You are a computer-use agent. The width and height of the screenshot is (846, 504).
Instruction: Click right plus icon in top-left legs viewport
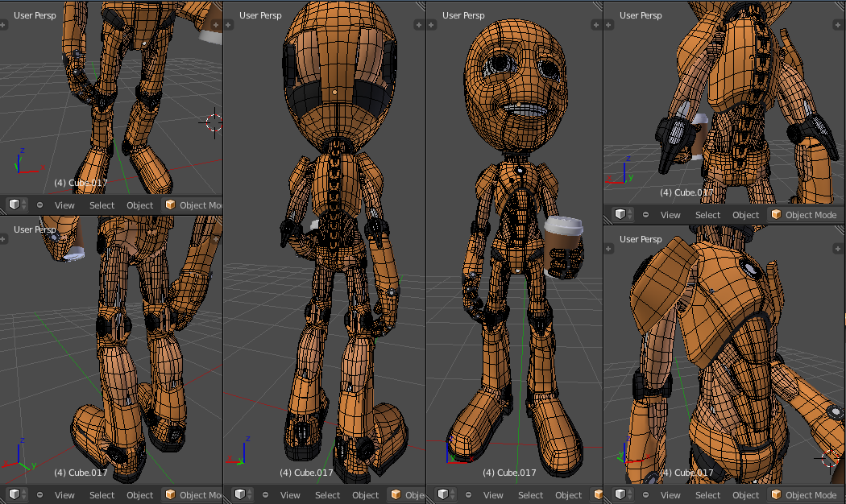click(x=216, y=25)
